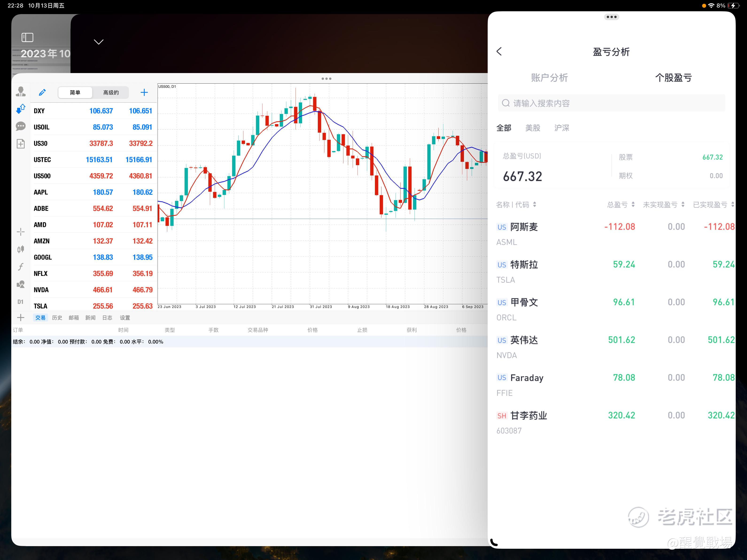
Task: Select the ADBE quote row
Action: [93, 208]
